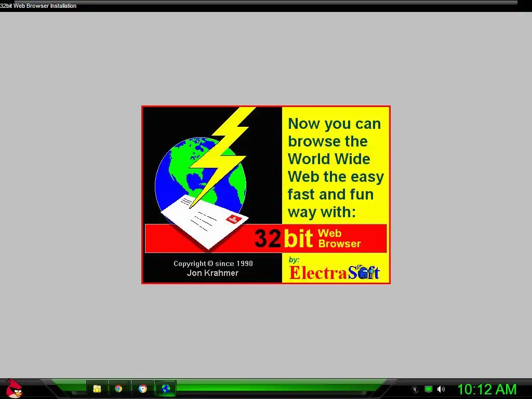Click the ElectraSoft logo

click(x=334, y=272)
